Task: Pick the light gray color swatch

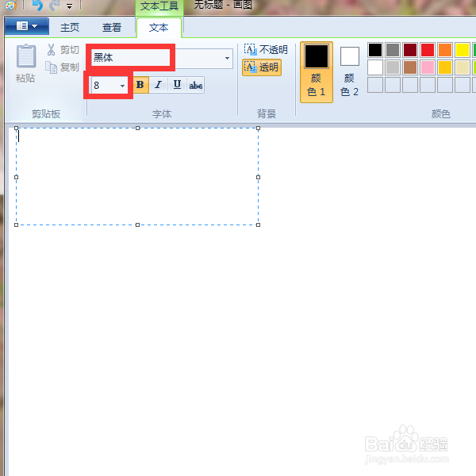Action: [393, 67]
